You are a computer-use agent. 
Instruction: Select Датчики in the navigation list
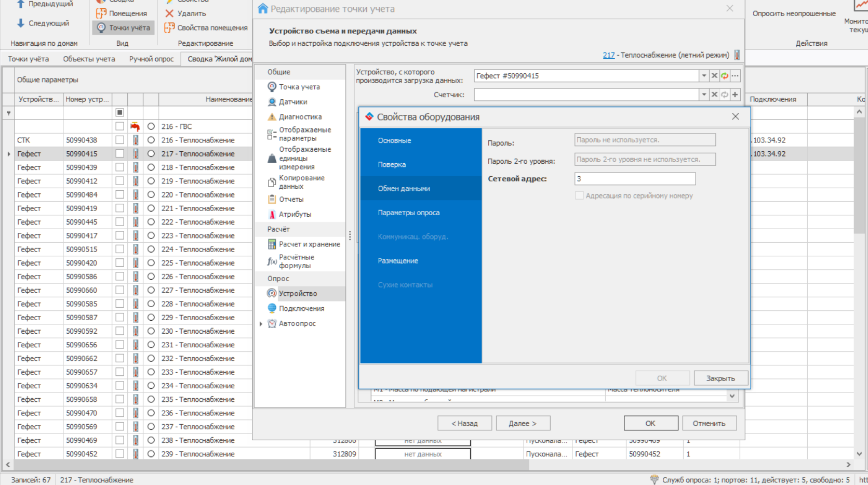click(292, 102)
